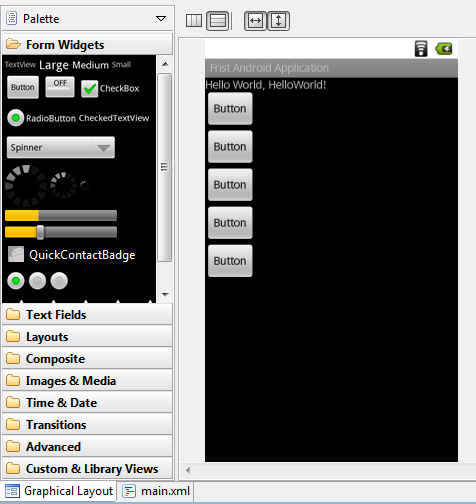Click the QuickContactBadge widget icon
Image resolution: width=476 pixels, height=504 pixels.
[x=16, y=254]
